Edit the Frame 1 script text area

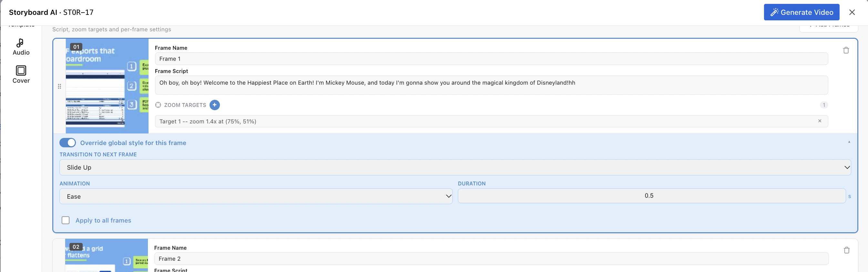[491, 85]
